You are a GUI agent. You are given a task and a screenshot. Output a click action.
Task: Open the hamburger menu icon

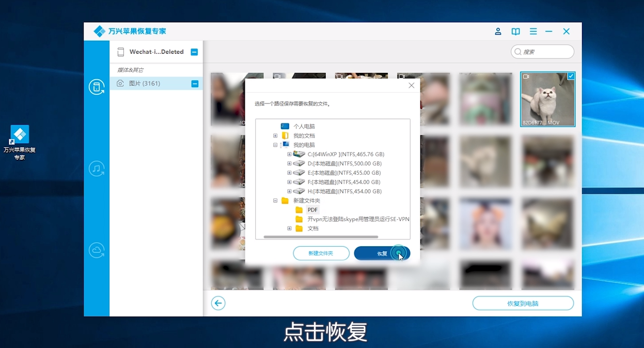pos(533,31)
